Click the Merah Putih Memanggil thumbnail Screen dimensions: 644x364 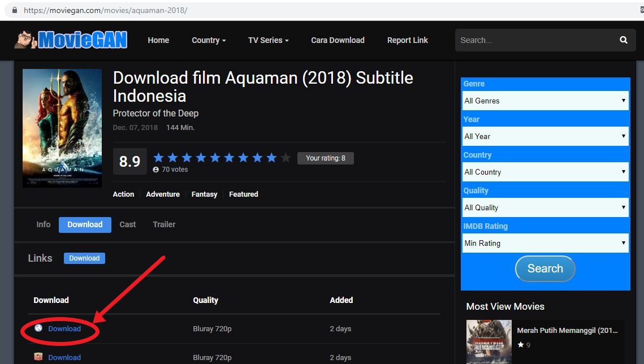(x=489, y=340)
